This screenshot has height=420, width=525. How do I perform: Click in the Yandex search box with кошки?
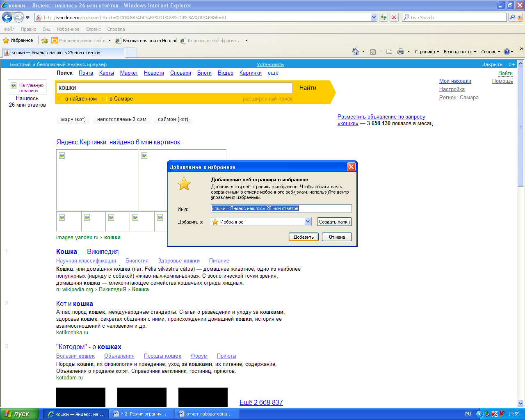pos(174,88)
